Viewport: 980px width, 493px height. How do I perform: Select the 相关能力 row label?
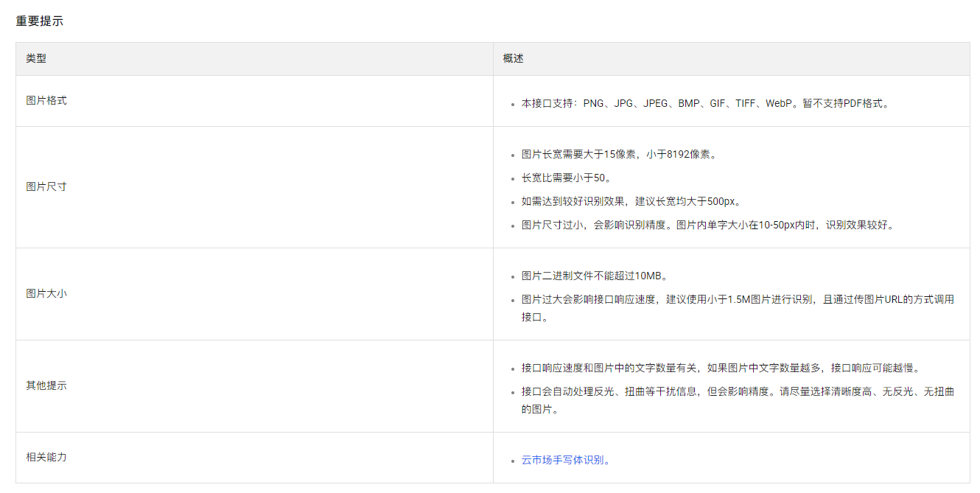[x=46, y=457]
